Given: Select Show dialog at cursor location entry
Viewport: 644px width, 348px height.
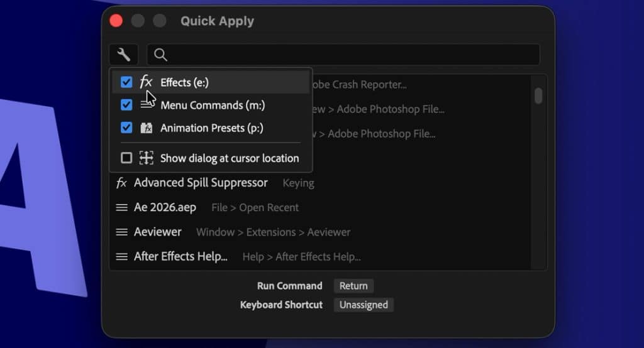Looking at the screenshot, I should (211, 158).
